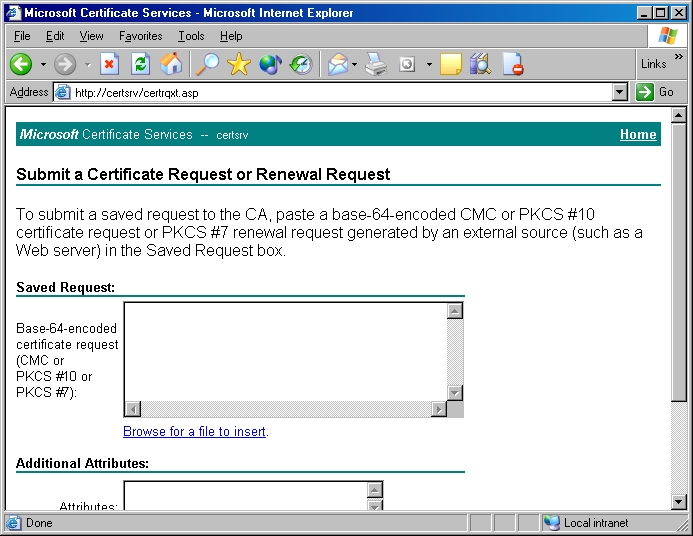Screen dimensions: 693x536
Task: Click into the Saved Request text area
Action: [x=286, y=352]
